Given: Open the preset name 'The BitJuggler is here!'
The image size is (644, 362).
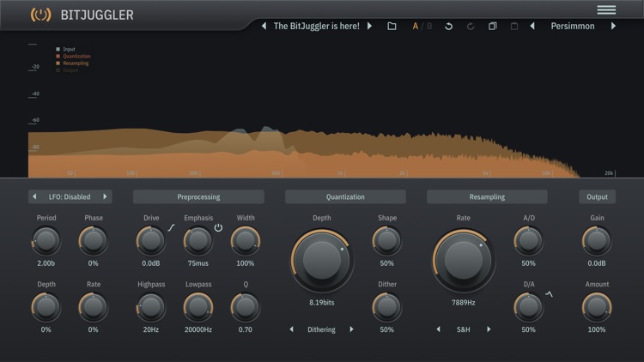Looking at the screenshot, I should pyautogui.click(x=316, y=27).
